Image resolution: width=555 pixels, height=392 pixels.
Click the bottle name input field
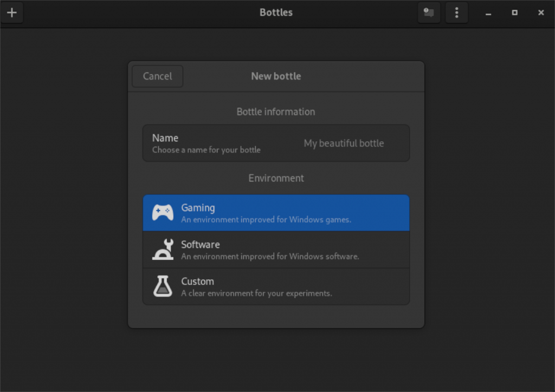(x=344, y=143)
